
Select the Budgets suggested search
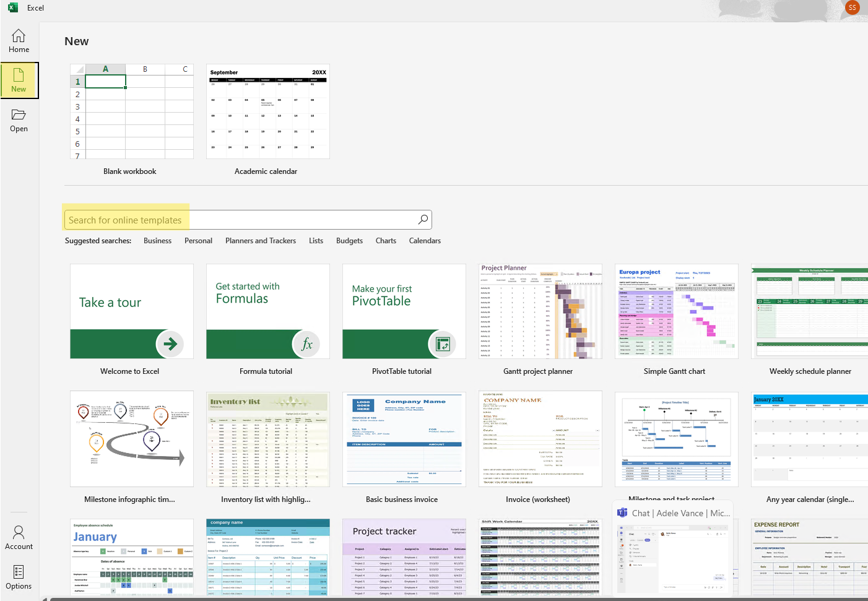click(349, 241)
